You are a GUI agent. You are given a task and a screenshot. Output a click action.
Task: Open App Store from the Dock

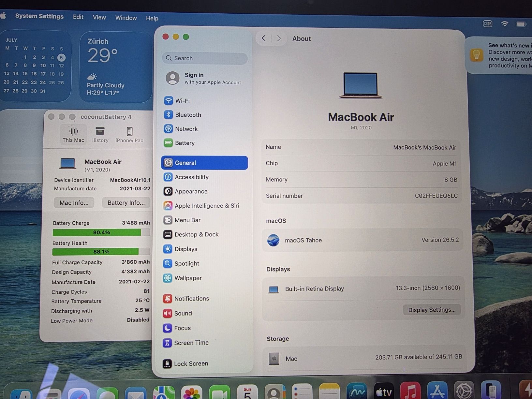[437, 391]
